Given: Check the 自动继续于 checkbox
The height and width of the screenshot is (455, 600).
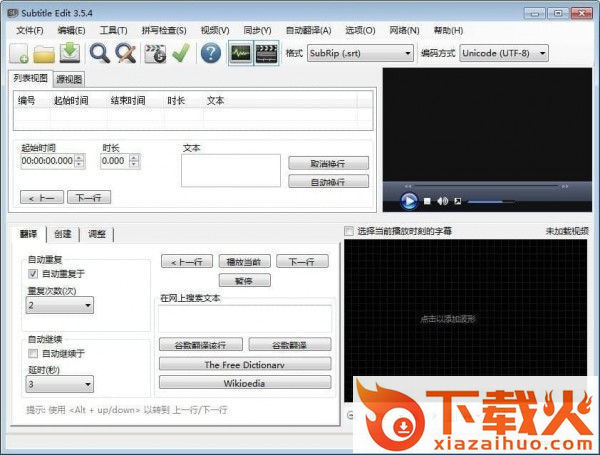Looking at the screenshot, I should tap(33, 353).
